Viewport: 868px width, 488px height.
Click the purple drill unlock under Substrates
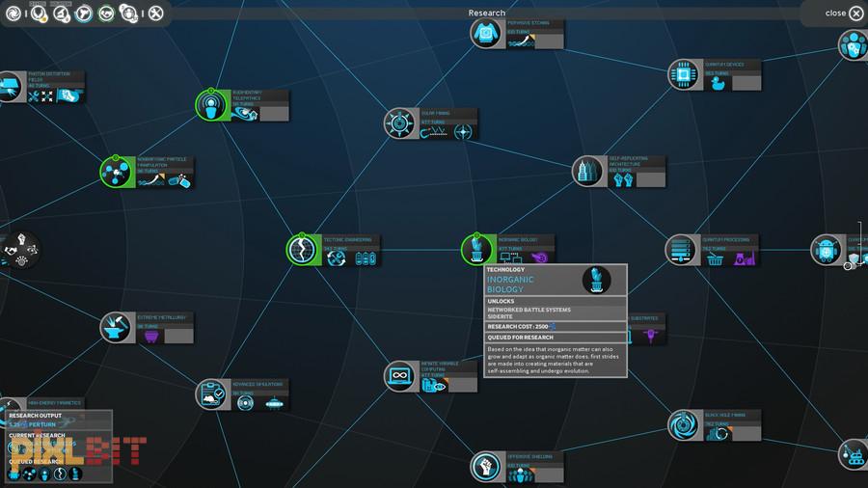(x=650, y=336)
